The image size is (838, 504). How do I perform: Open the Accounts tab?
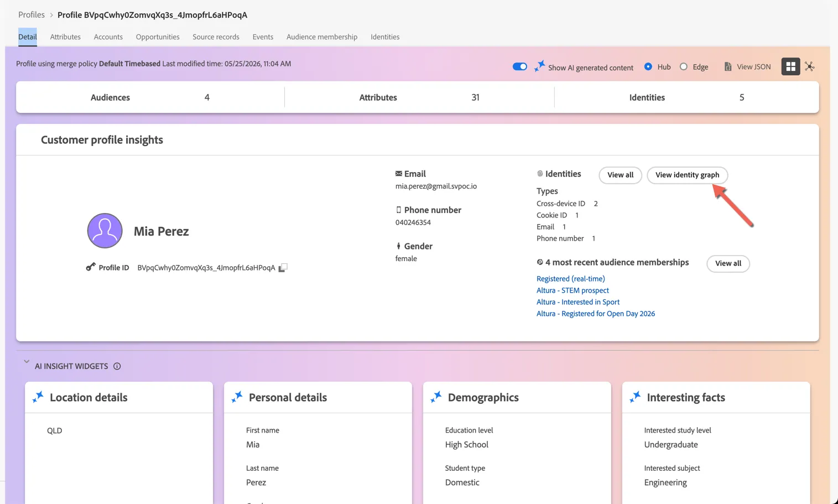point(108,37)
